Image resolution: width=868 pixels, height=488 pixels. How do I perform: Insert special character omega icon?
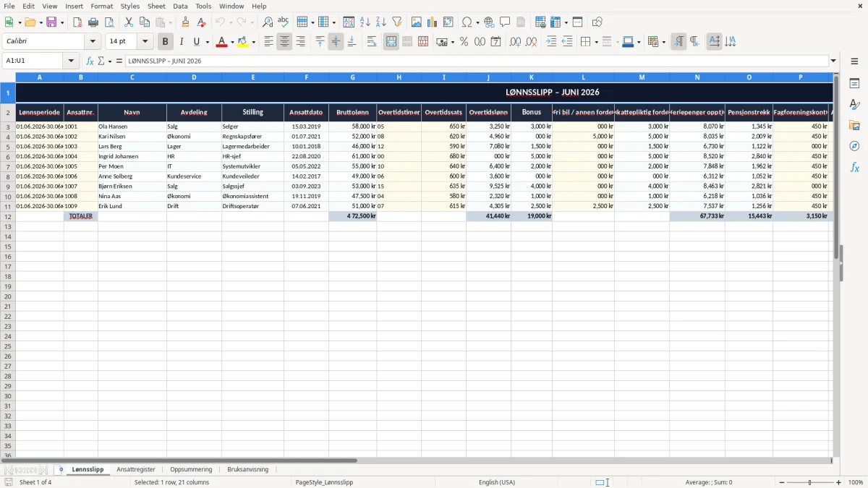click(x=467, y=22)
